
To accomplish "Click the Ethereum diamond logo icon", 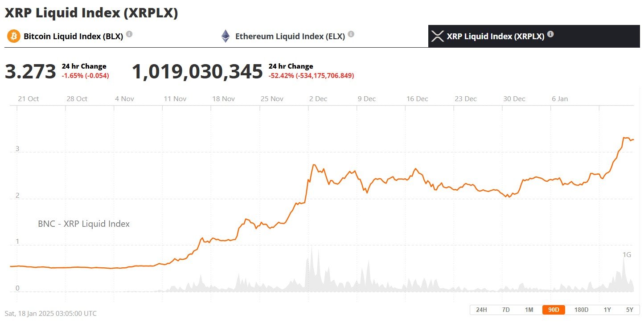I will (226, 36).
